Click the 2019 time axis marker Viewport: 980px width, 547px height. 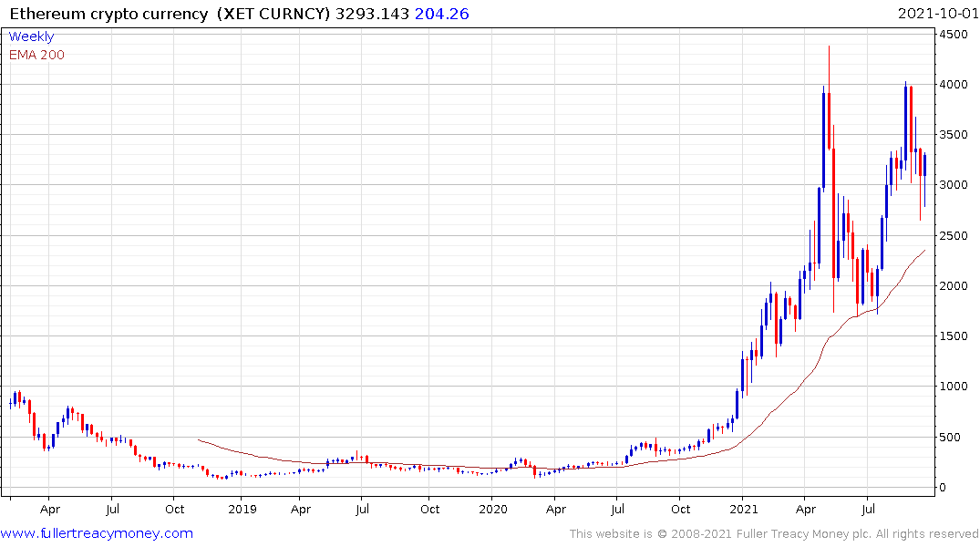pos(242,509)
